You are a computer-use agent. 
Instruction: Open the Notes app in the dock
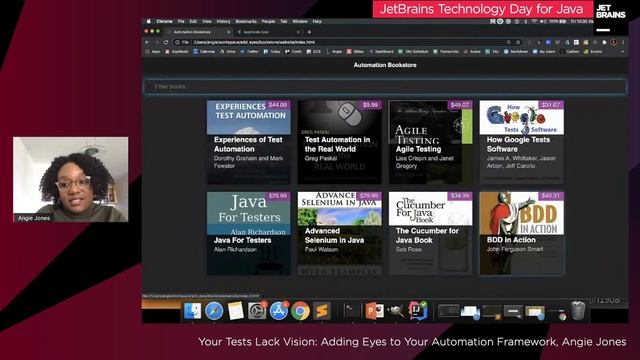click(236, 311)
